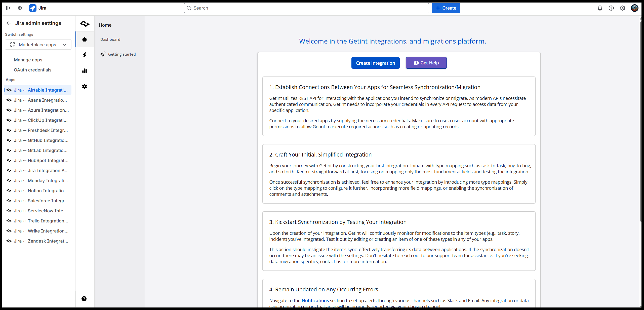Open the notifications bell icon
Viewport: 644px width, 310px height.
(x=600, y=8)
